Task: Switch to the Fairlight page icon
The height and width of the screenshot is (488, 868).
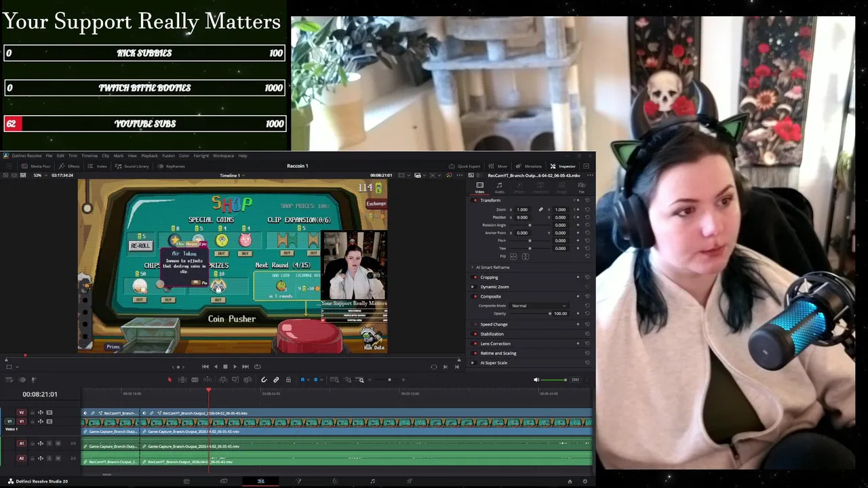Action: [372, 481]
